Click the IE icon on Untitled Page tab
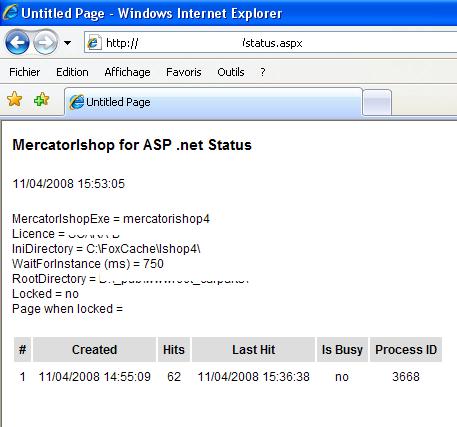Image resolution: width=457 pixels, height=427 pixels. click(x=76, y=102)
